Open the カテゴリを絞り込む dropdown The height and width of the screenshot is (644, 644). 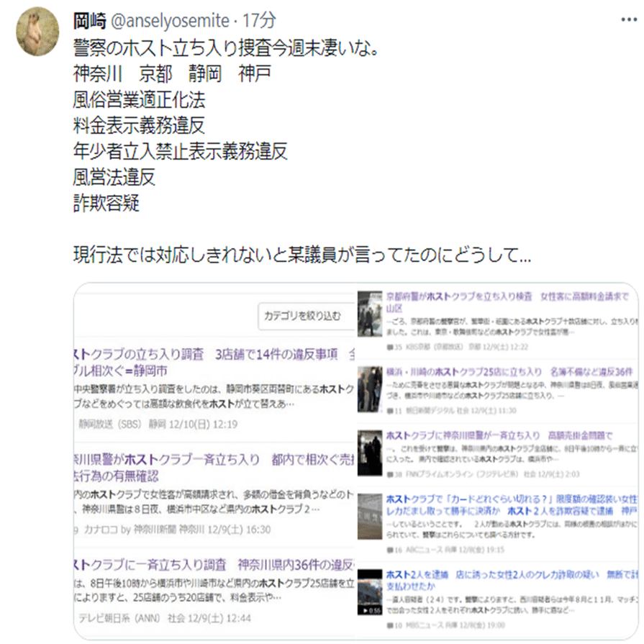[306, 316]
